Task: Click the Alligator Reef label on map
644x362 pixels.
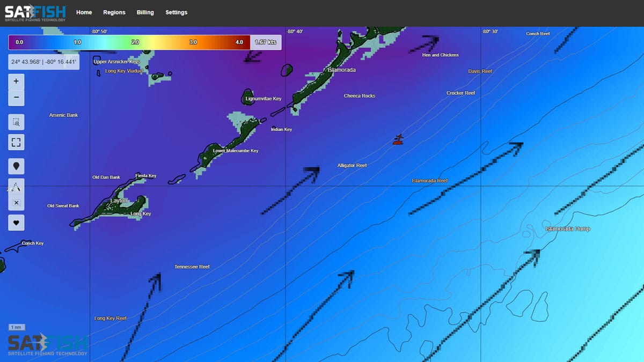Action: click(x=352, y=166)
